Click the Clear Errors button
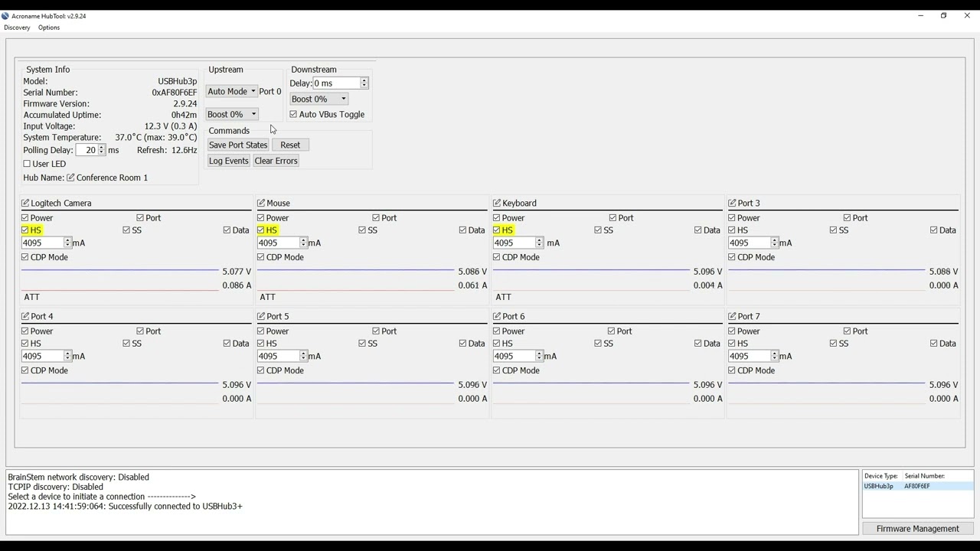 pos(276,161)
